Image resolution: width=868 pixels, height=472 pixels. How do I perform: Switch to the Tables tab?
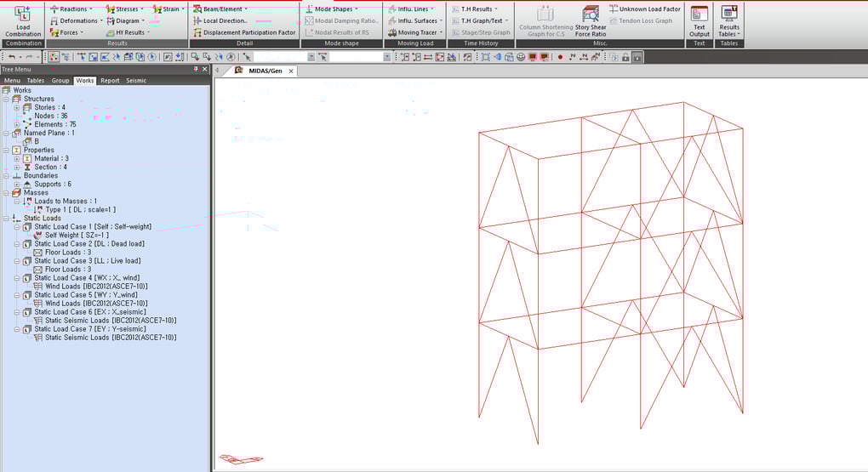[x=36, y=80]
